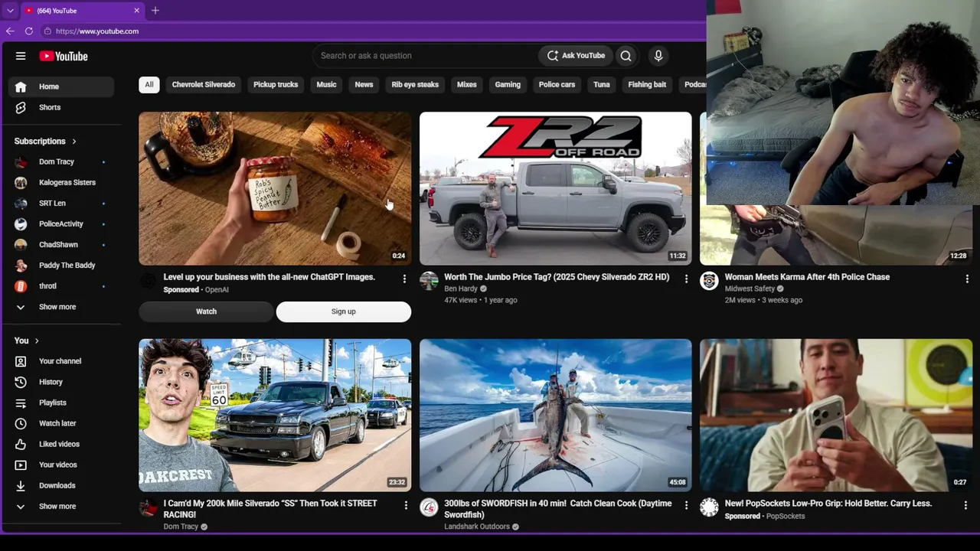Open the 300lbs of SWORDFISH video title
The image size is (980, 551).
pos(558,509)
